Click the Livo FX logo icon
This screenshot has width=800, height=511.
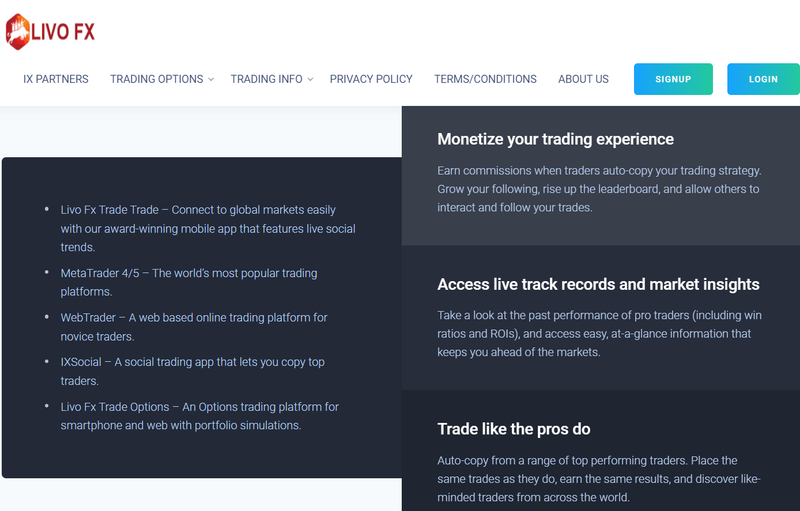17,32
